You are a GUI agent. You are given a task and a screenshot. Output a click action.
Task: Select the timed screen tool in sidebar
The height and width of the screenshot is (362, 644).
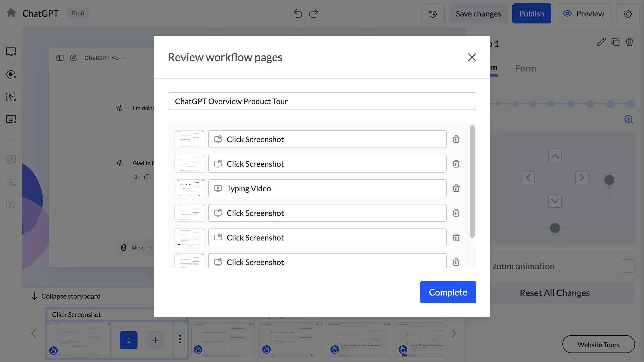[x=11, y=160]
